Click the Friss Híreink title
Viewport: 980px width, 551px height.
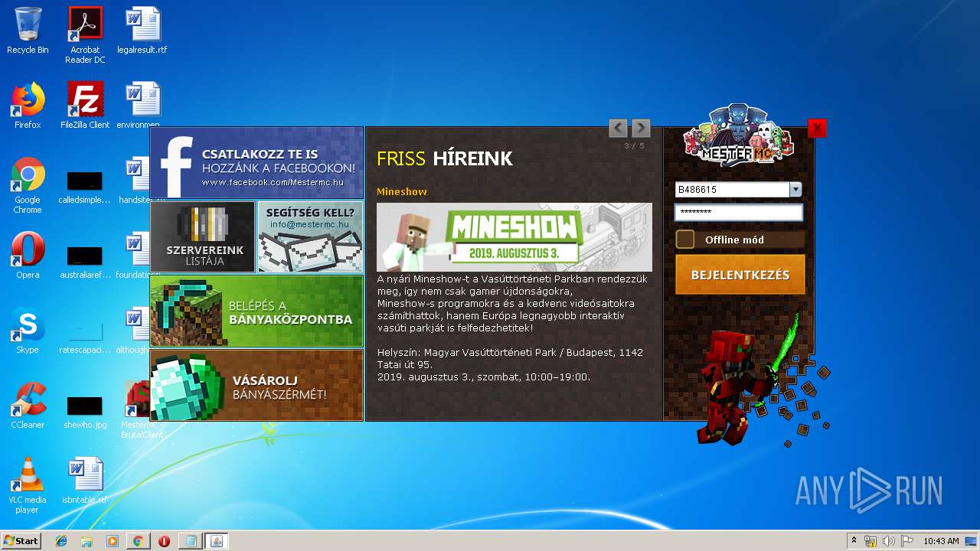point(445,158)
